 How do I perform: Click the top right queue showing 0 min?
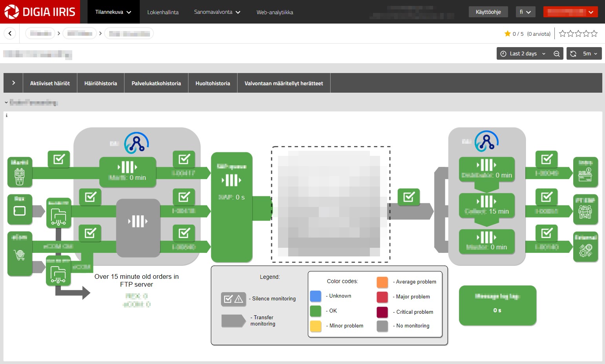coord(487,169)
